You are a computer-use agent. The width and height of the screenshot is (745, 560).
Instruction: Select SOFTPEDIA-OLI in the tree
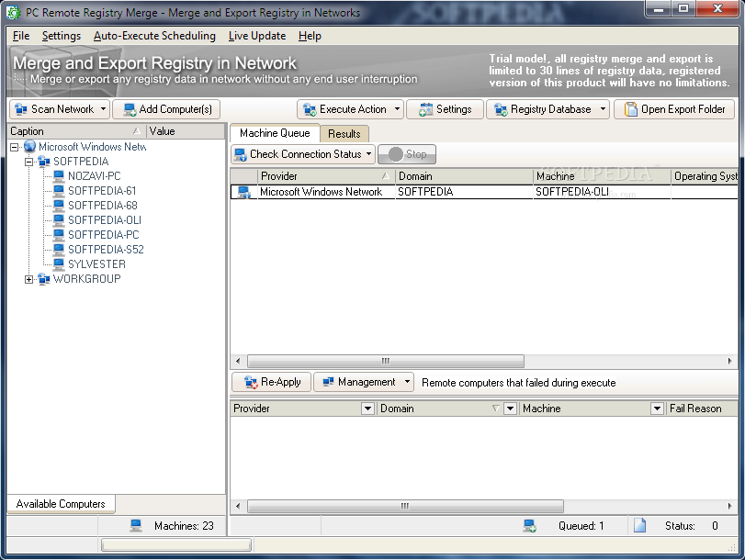[x=105, y=220]
